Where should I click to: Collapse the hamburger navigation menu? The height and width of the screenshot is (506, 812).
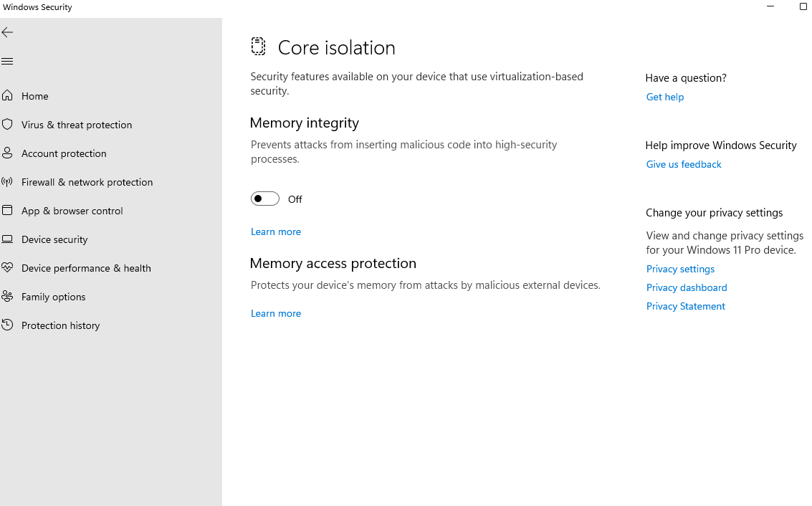[7, 62]
